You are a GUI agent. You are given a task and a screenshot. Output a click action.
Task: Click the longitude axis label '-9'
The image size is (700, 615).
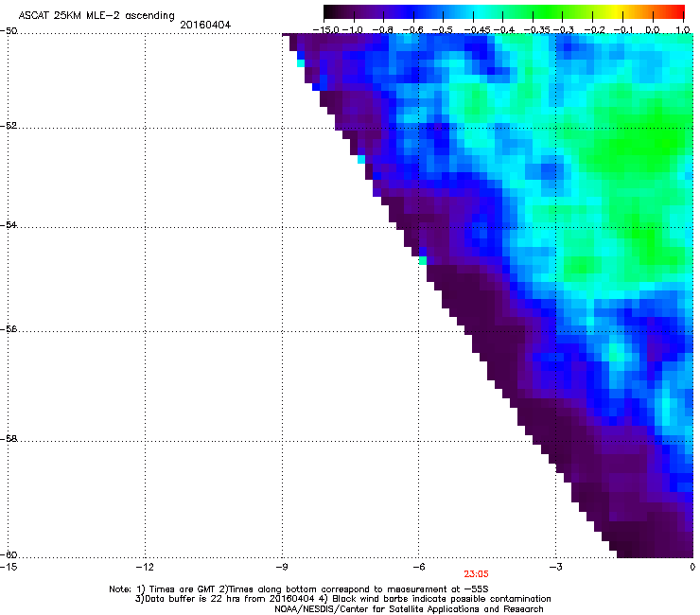281,567
